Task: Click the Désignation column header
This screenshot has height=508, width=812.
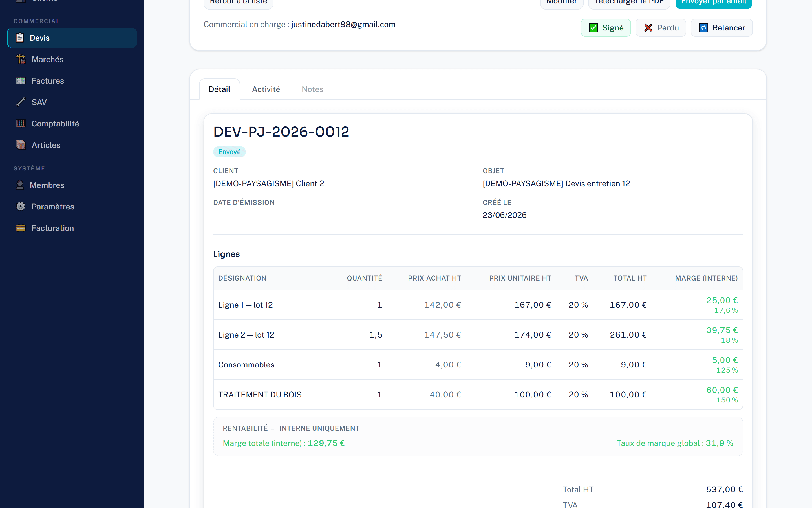Action: [242, 278]
